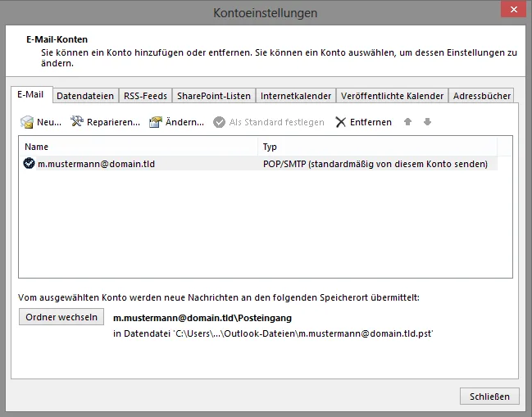This screenshot has height=417, width=532.
Task: Click Als Standard festlegen label
Action: [x=276, y=122]
